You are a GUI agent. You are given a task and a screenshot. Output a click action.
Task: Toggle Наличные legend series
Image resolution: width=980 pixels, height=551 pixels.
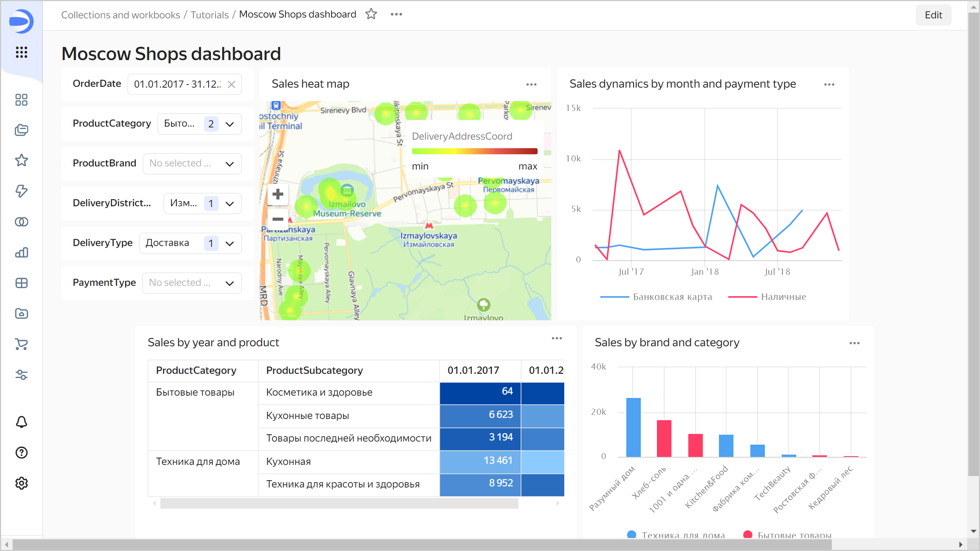pos(783,297)
